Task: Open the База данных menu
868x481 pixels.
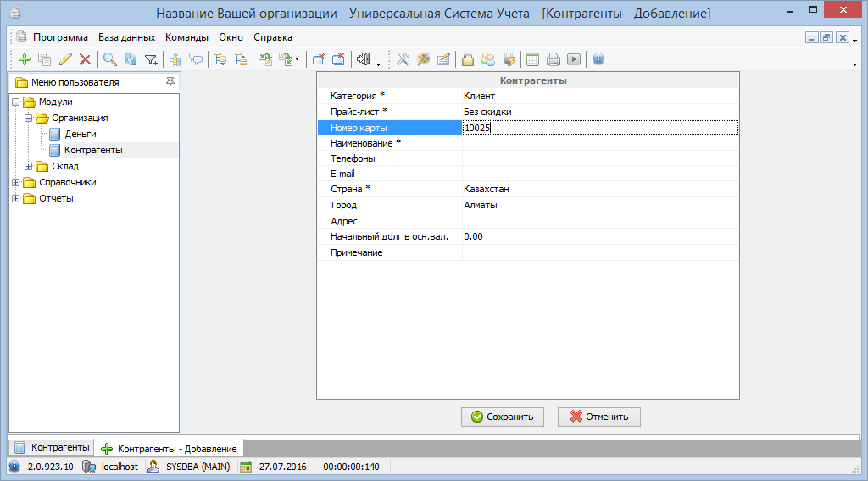Action: [126, 37]
